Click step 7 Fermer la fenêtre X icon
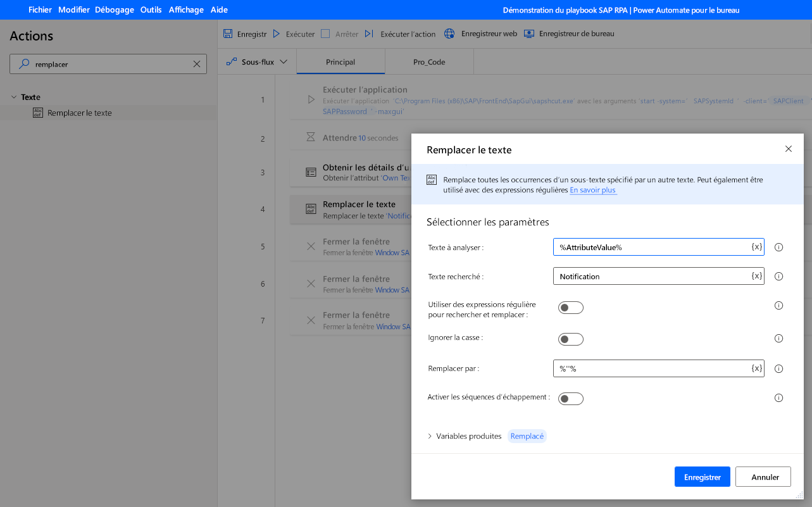 coord(311,320)
